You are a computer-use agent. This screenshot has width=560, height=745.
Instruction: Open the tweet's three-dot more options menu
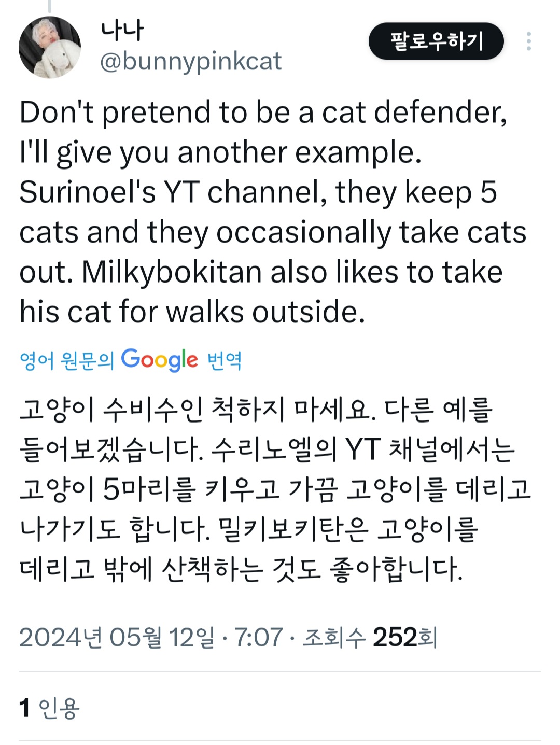tap(528, 41)
